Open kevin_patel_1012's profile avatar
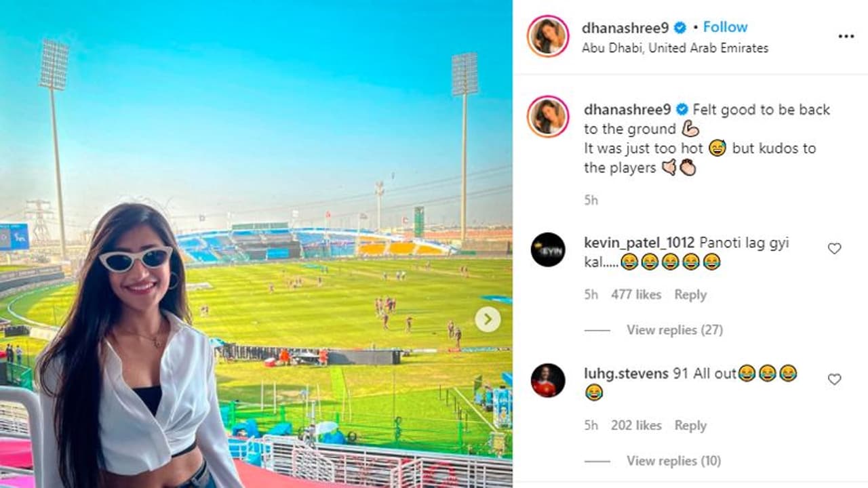868x488 pixels. coord(548,249)
